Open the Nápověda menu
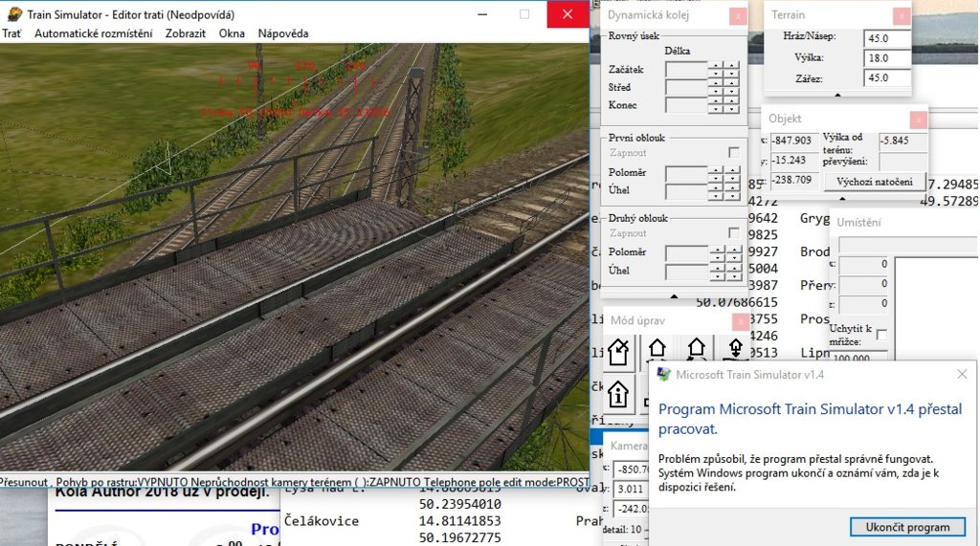This screenshot has height=546, width=980. coord(283,33)
